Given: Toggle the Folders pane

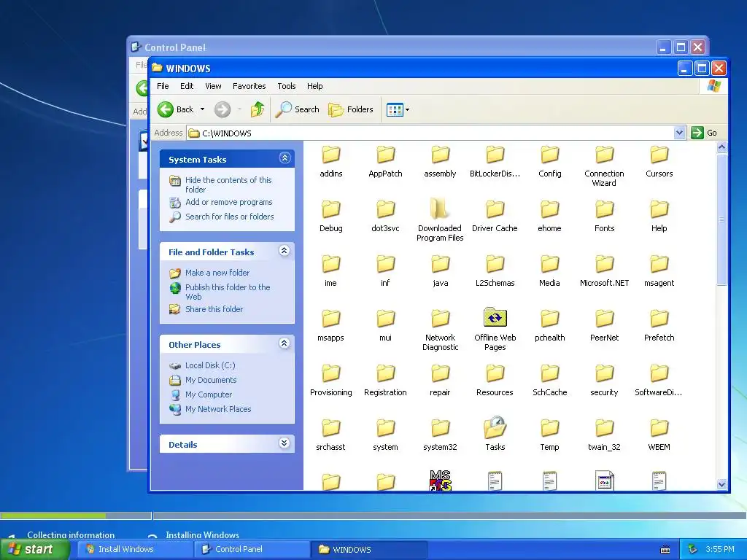Looking at the screenshot, I should pyautogui.click(x=351, y=109).
